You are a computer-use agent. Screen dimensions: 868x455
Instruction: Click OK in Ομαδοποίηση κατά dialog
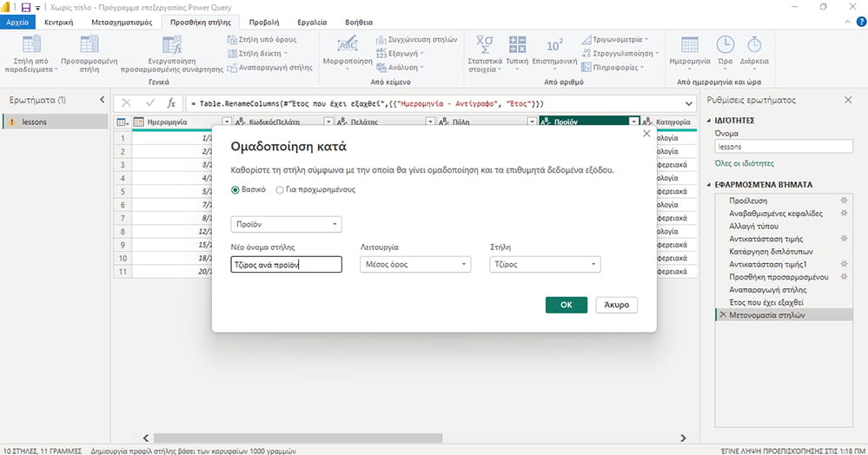pos(567,305)
